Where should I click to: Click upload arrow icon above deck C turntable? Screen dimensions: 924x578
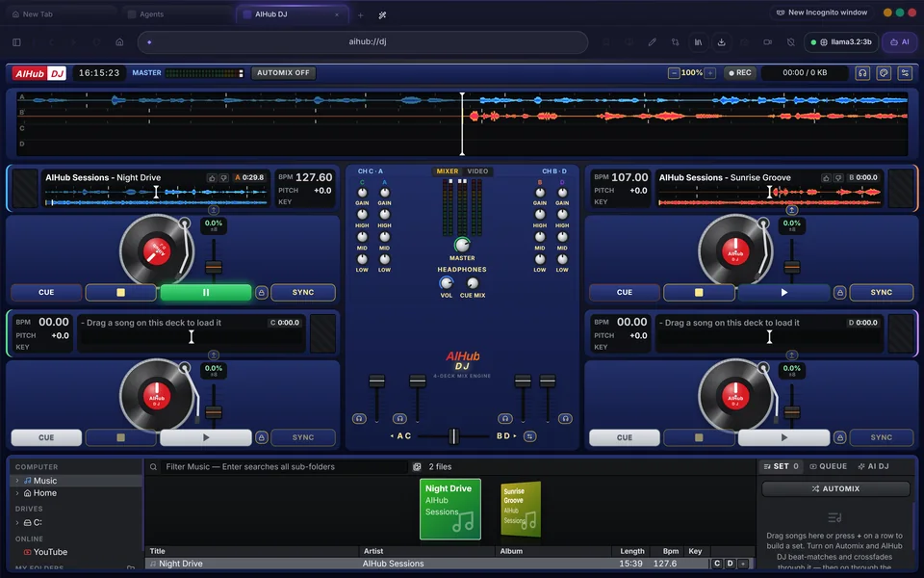coord(214,355)
